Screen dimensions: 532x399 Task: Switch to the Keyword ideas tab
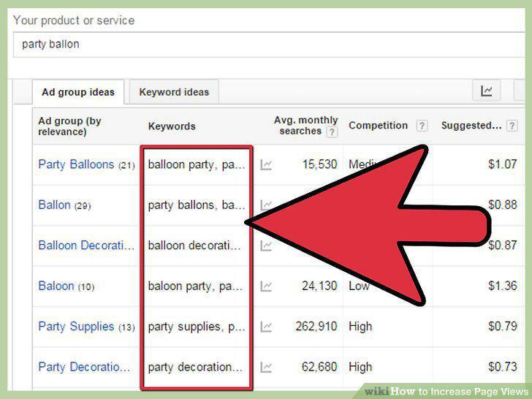click(x=174, y=92)
